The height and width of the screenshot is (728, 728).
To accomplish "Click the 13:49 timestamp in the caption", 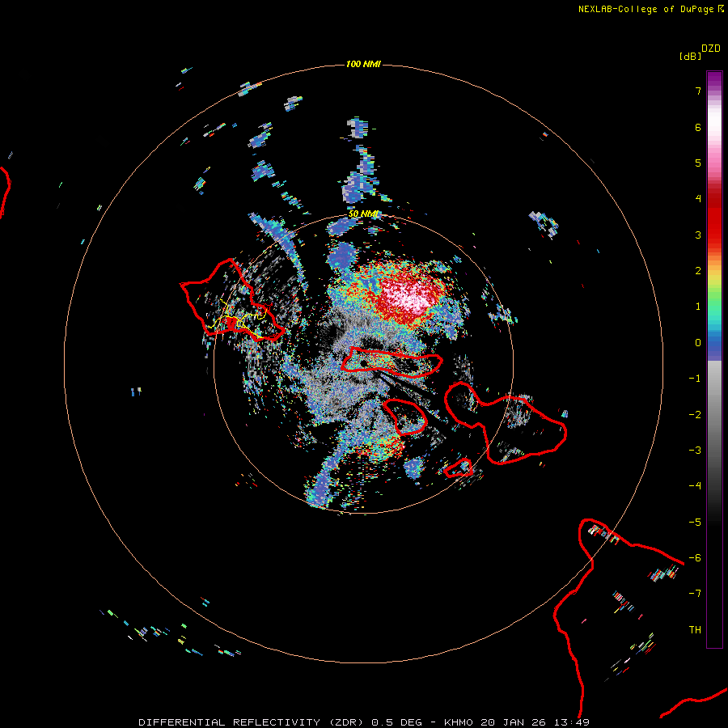I will [572, 722].
